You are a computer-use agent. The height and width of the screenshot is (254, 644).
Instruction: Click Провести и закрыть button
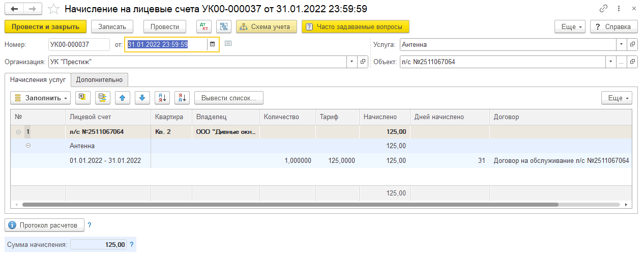[45, 26]
